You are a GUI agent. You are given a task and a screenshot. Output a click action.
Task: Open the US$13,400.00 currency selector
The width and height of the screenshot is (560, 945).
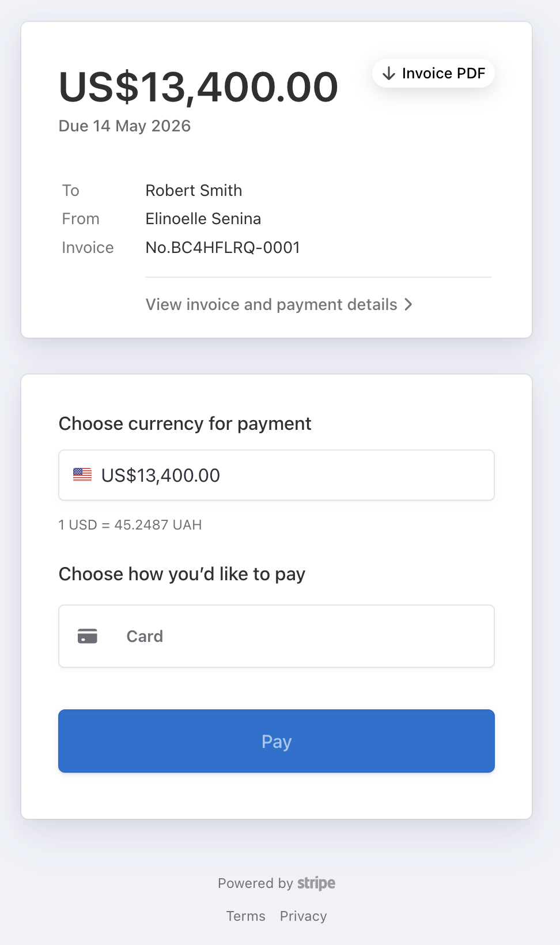(277, 475)
